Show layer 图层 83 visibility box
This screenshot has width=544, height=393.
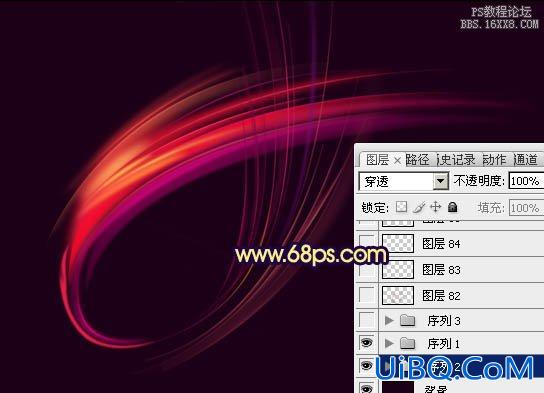[367, 270]
